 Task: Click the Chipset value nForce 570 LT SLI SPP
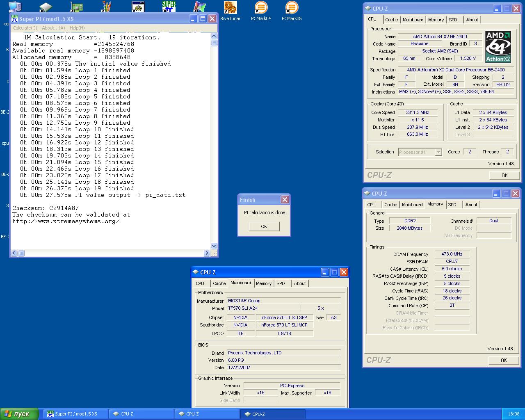(x=284, y=317)
